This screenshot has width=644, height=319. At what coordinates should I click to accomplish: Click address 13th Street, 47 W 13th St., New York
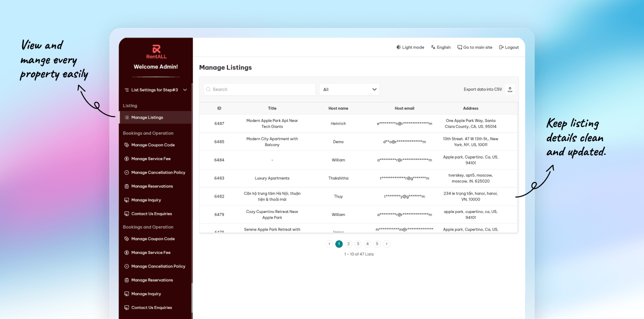pos(470,142)
